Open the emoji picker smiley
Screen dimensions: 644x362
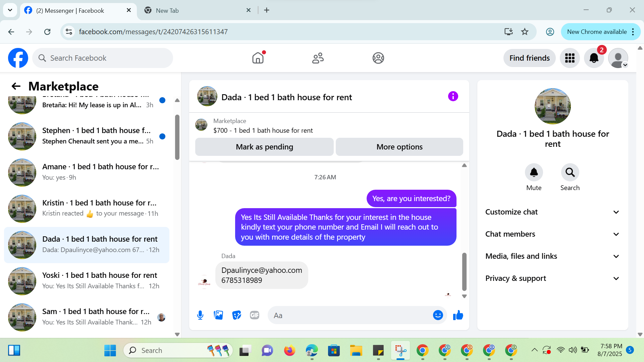[438, 315]
